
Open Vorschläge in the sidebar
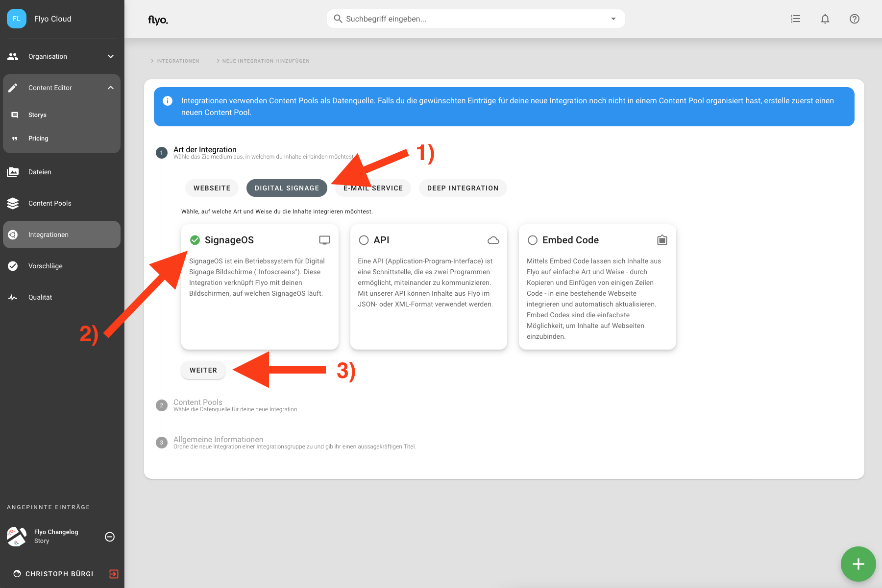62,266
